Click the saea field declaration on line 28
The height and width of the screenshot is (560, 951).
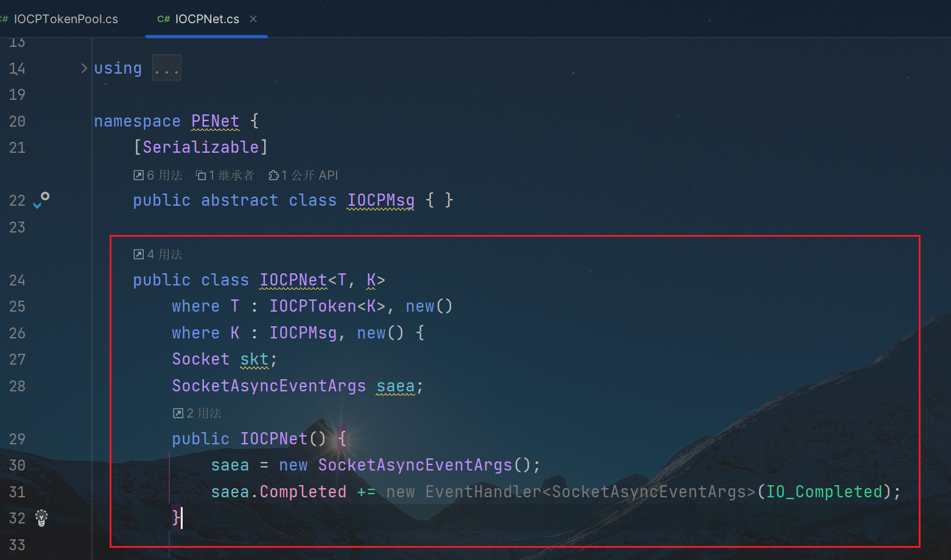coord(395,386)
